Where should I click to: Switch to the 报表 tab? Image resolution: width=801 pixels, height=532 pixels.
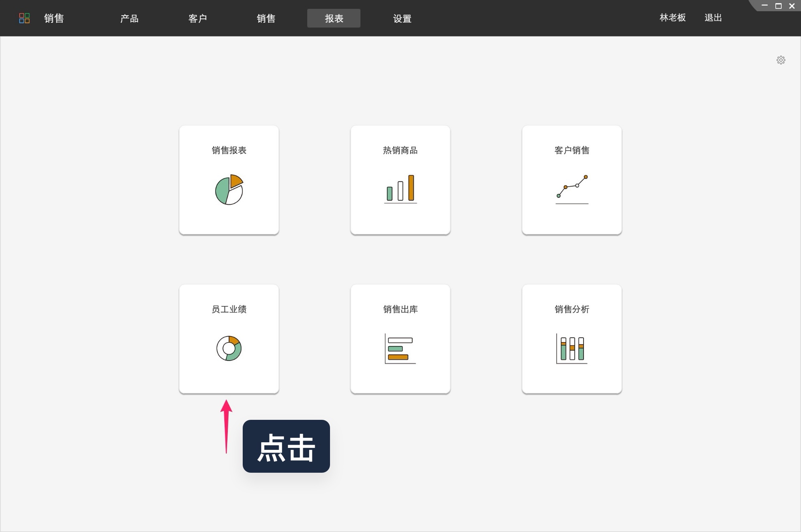point(334,18)
